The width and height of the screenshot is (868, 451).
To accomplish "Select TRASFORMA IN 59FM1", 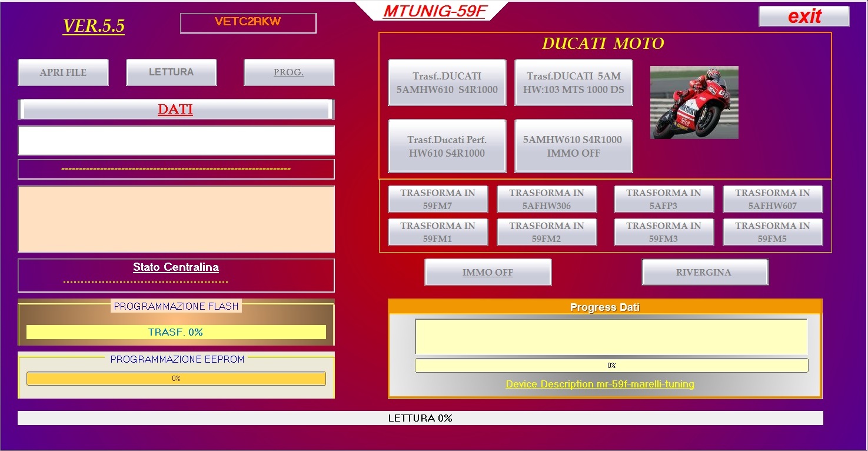I will pos(438,232).
